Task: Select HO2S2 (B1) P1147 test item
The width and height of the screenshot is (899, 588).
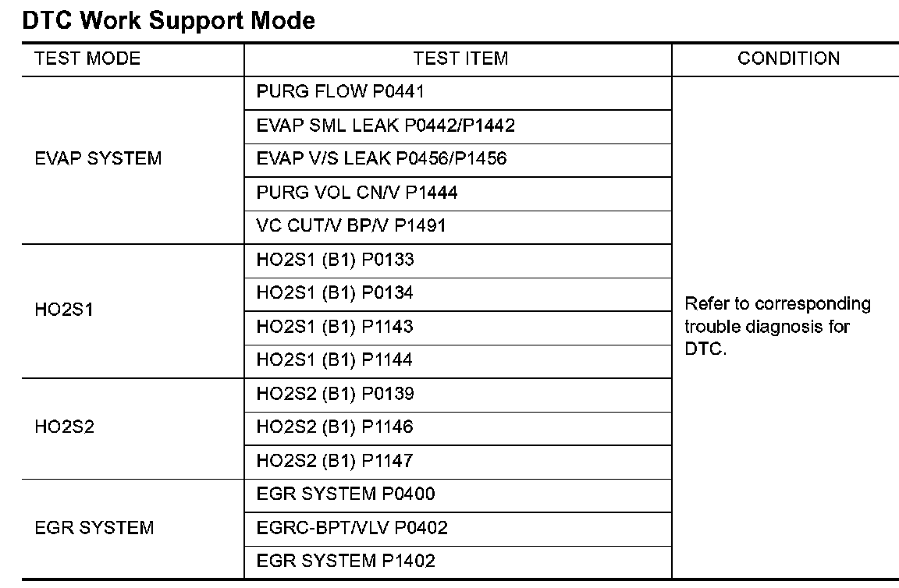Action: [x=335, y=461]
